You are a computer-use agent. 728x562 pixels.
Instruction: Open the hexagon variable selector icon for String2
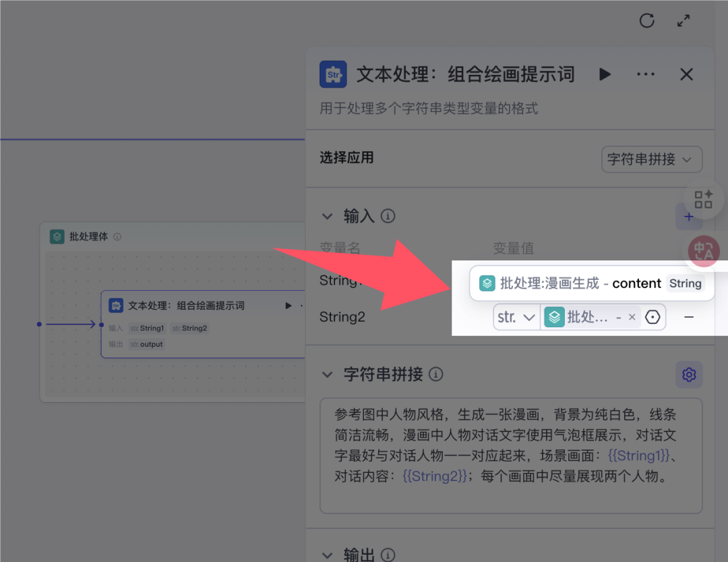click(653, 317)
